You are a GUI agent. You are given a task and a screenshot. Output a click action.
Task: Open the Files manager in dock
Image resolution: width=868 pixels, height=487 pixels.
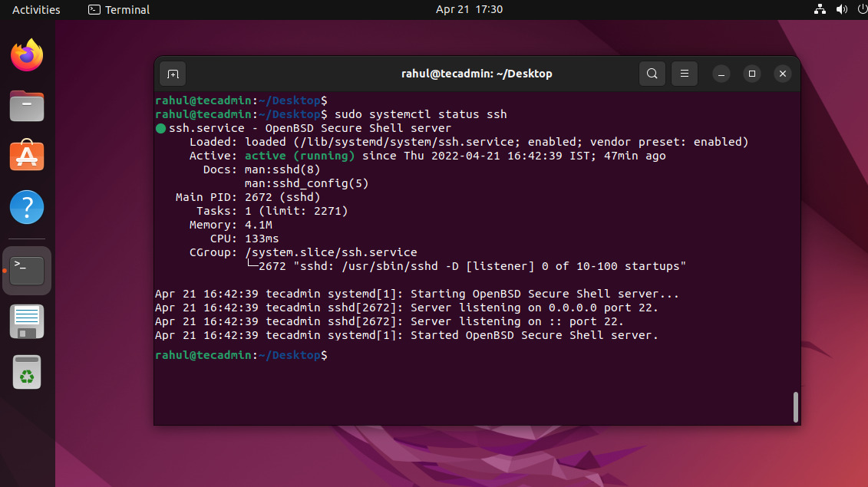pyautogui.click(x=27, y=106)
